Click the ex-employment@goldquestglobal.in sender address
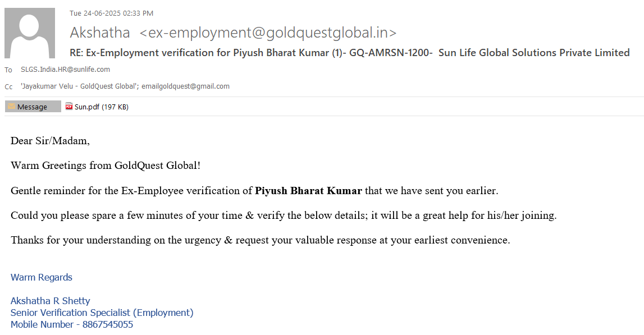The height and width of the screenshot is (335, 644). pos(268,33)
